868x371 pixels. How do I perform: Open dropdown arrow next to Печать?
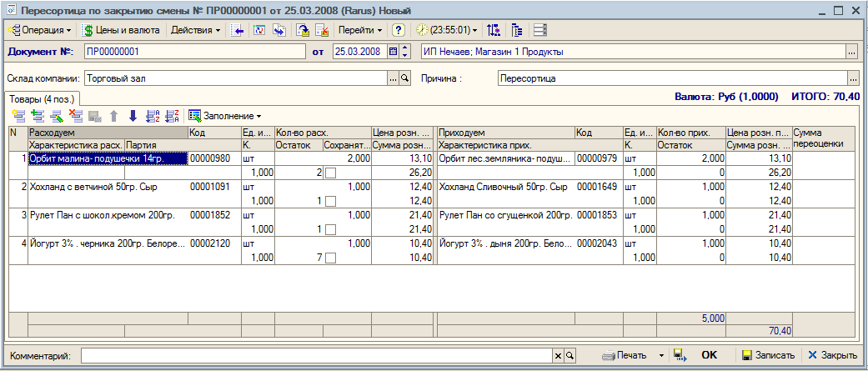[x=661, y=355]
